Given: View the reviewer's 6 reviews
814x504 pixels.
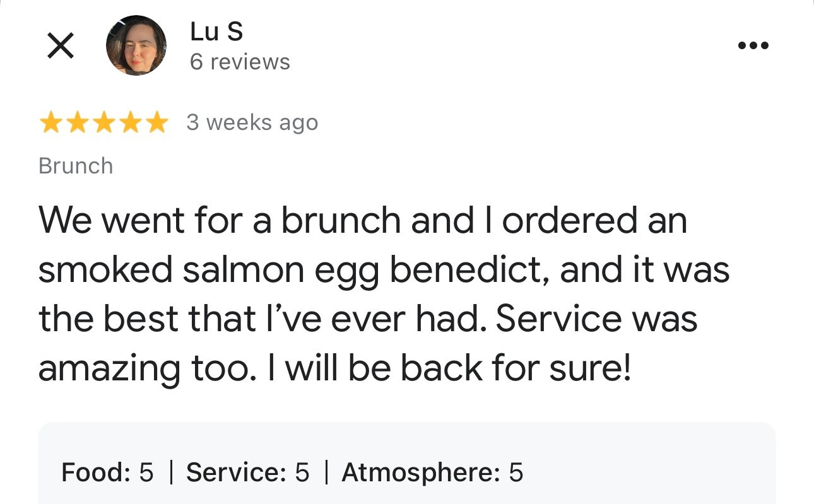Looking at the screenshot, I should [240, 62].
